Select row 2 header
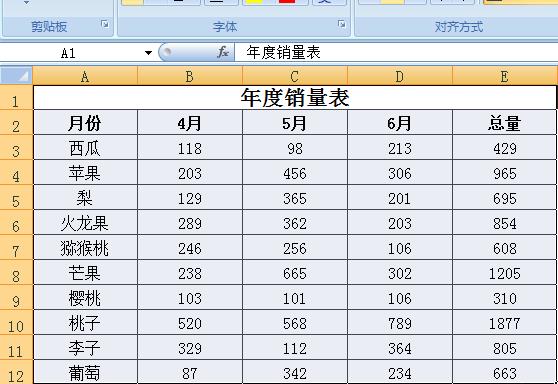The image size is (558, 384). point(16,122)
